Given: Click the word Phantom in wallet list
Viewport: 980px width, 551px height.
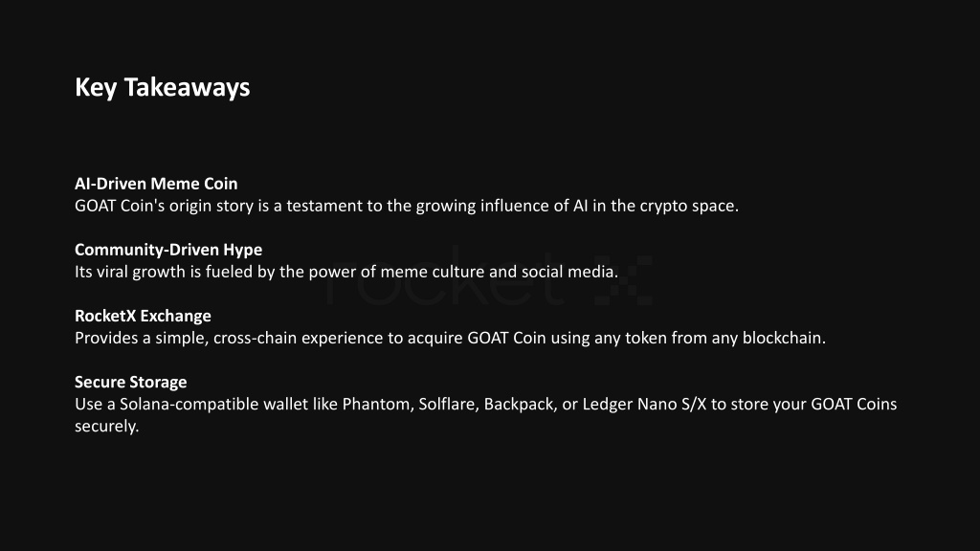Looking at the screenshot, I should pyautogui.click(x=377, y=405).
